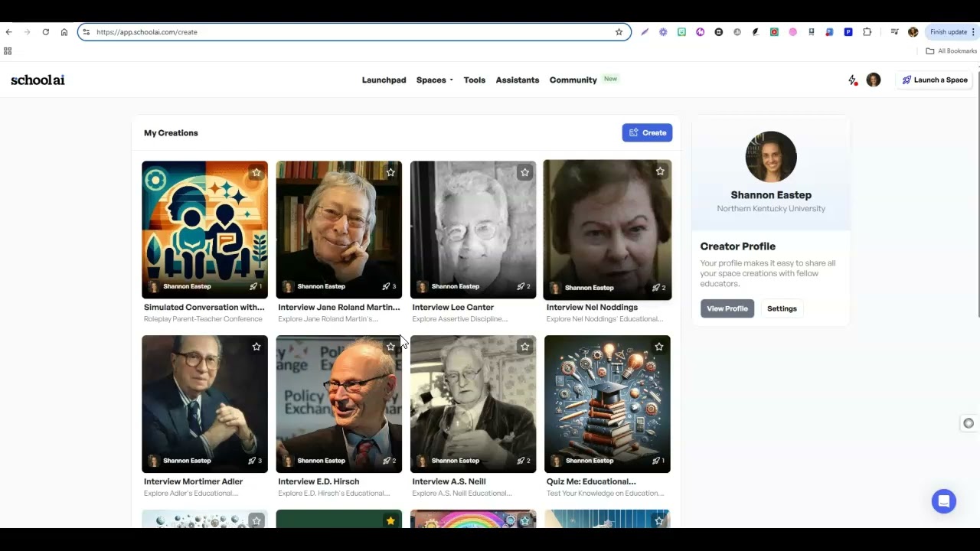Screen dimensions: 980x551
Task: Open the apps grid icon
Action: [x=8, y=51]
